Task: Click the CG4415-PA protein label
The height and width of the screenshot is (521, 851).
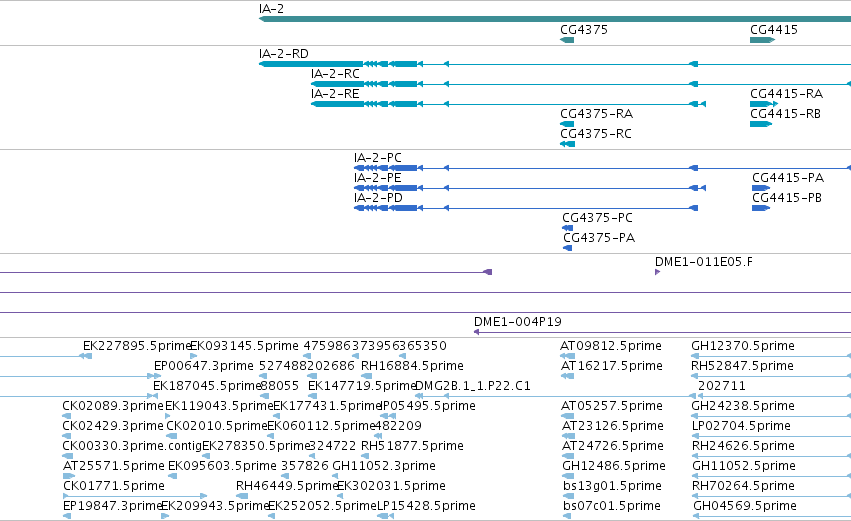Action: [x=788, y=178]
